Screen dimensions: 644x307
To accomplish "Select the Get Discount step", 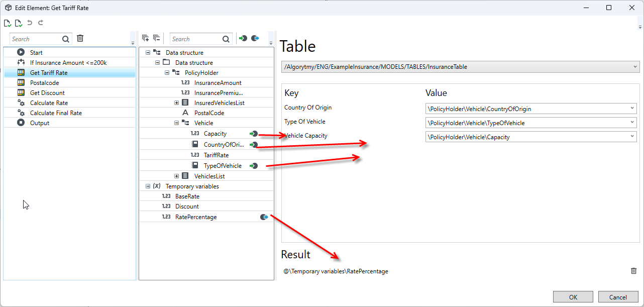I will (69, 92).
